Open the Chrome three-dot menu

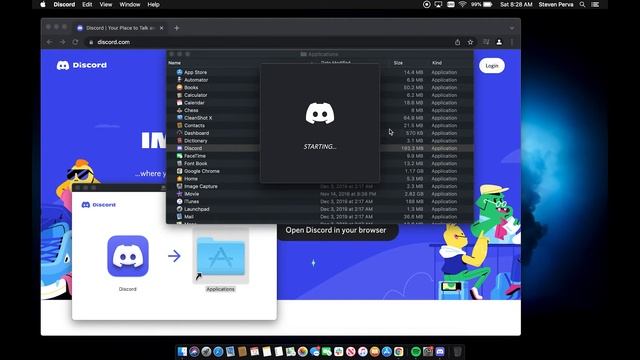click(512, 42)
